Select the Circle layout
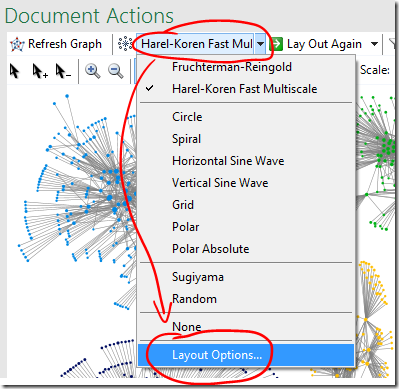Viewport: 399px width, 389px height. 246,117
